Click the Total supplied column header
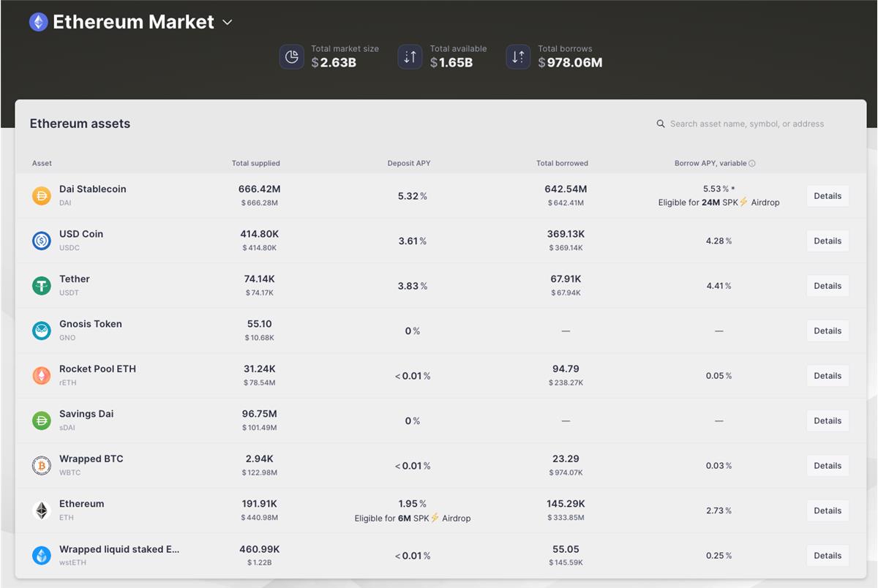 point(256,163)
